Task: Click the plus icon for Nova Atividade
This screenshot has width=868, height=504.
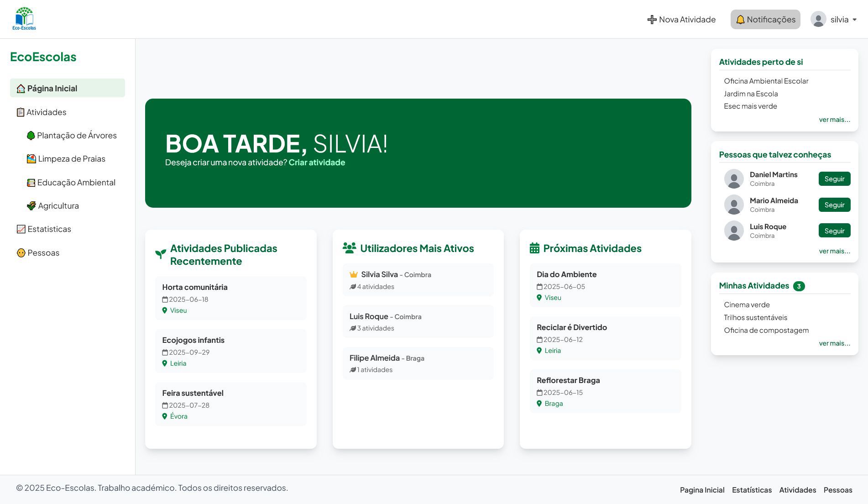Action: click(x=652, y=20)
